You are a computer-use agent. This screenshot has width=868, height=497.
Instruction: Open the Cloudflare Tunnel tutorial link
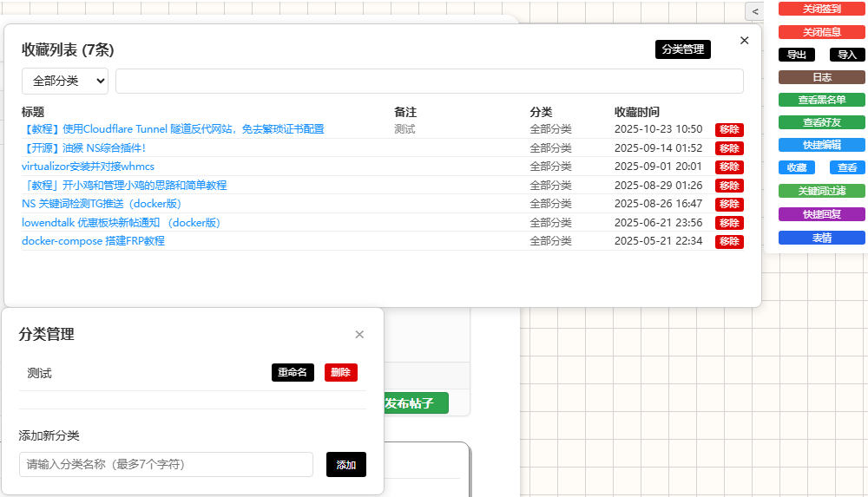(x=173, y=129)
